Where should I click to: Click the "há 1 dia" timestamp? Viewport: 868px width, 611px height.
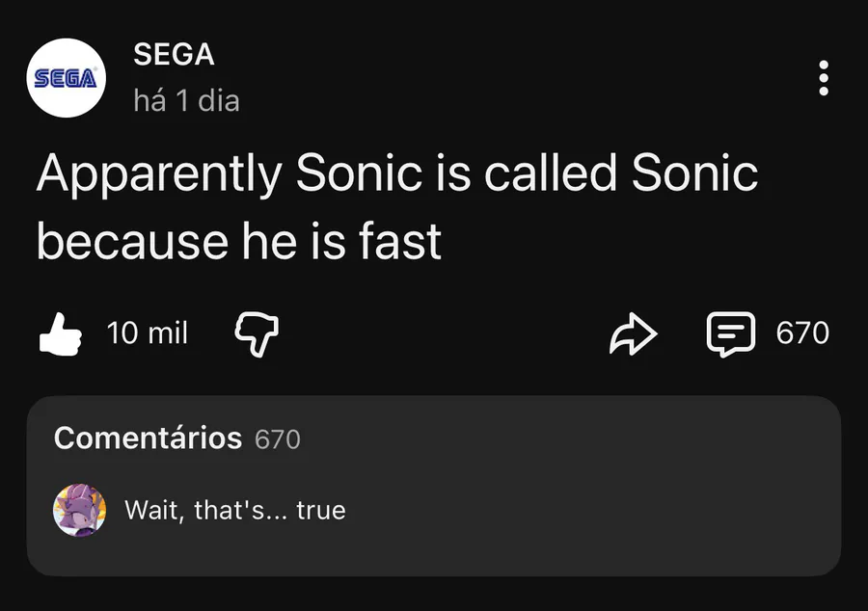pyautogui.click(x=186, y=100)
